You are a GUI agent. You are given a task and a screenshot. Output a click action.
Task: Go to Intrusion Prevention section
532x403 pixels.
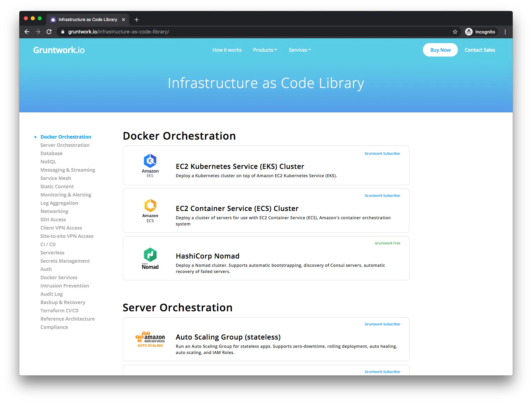(65, 286)
